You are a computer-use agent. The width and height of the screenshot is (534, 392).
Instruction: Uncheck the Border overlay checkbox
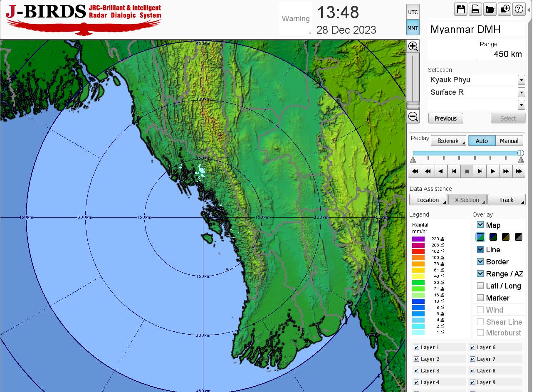point(480,261)
